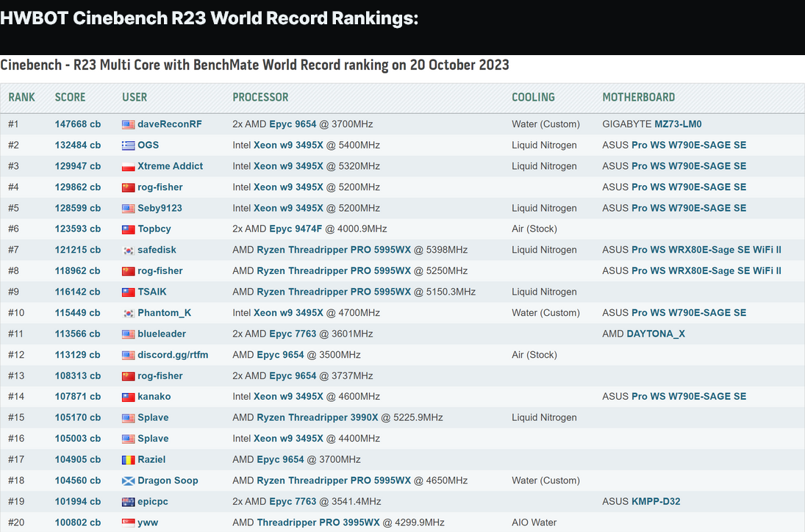Open user profile Topbcy
Image resolution: width=805 pixels, height=532 pixels.
click(154, 229)
